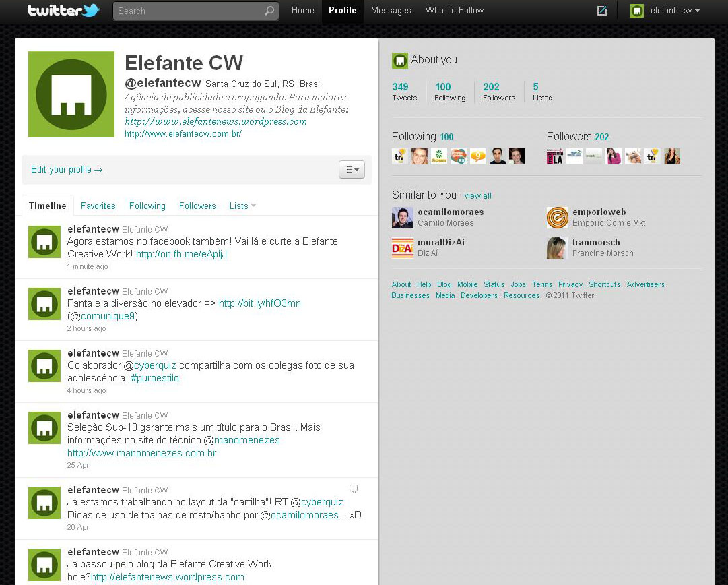Click the About you avatar icon
Viewport: 728px width, 585px height.
pyautogui.click(x=400, y=61)
